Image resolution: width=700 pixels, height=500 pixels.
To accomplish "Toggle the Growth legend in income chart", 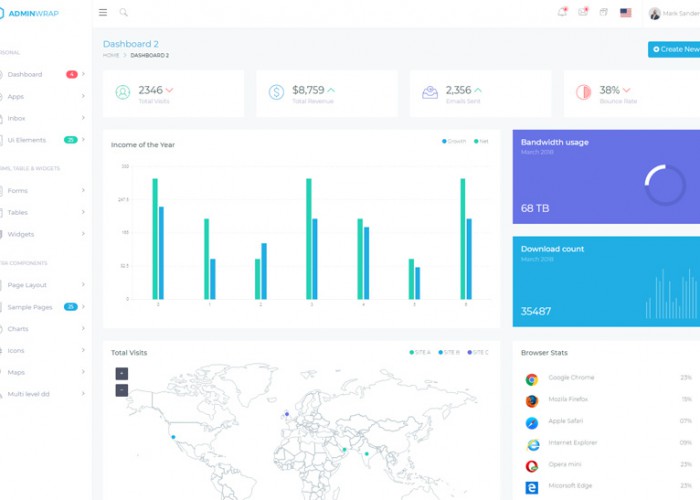I will [x=454, y=142].
